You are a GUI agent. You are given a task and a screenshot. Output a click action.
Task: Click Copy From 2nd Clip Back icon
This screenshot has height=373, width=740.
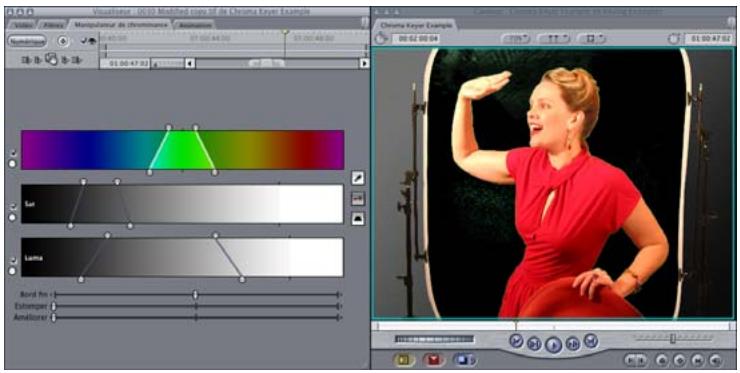[25, 60]
